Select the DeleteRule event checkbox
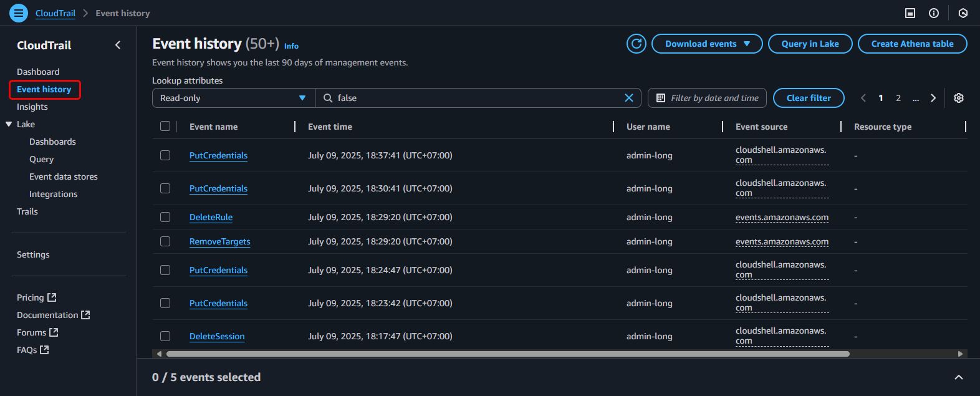Image resolution: width=980 pixels, height=396 pixels. click(165, 217)
